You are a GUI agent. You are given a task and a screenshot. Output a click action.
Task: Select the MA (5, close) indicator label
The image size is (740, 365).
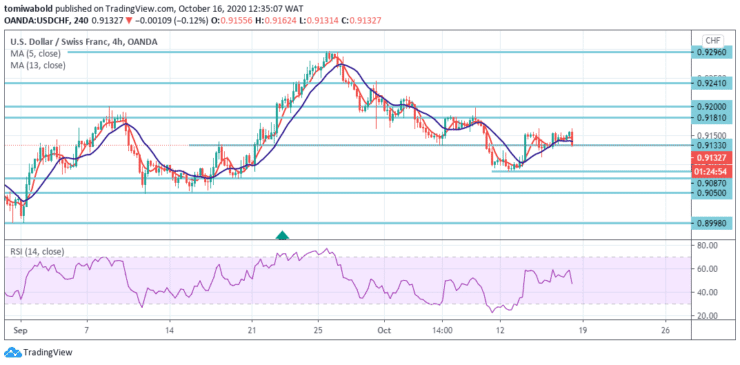[x=35, y=53]
